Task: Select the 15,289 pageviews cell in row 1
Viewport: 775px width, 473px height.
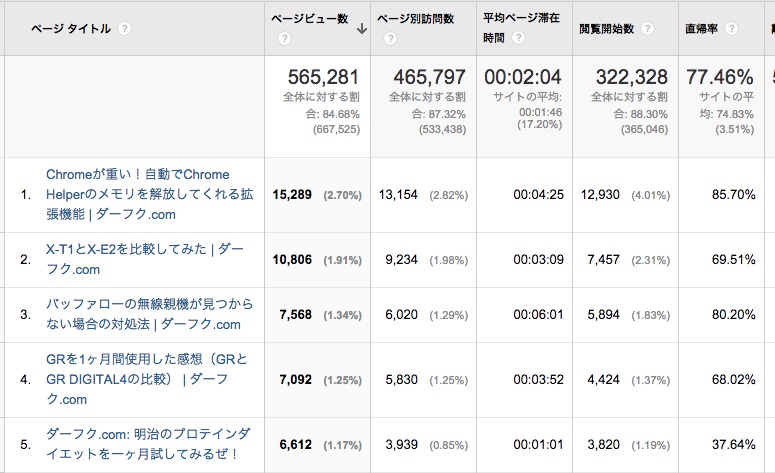Action: 292,195
